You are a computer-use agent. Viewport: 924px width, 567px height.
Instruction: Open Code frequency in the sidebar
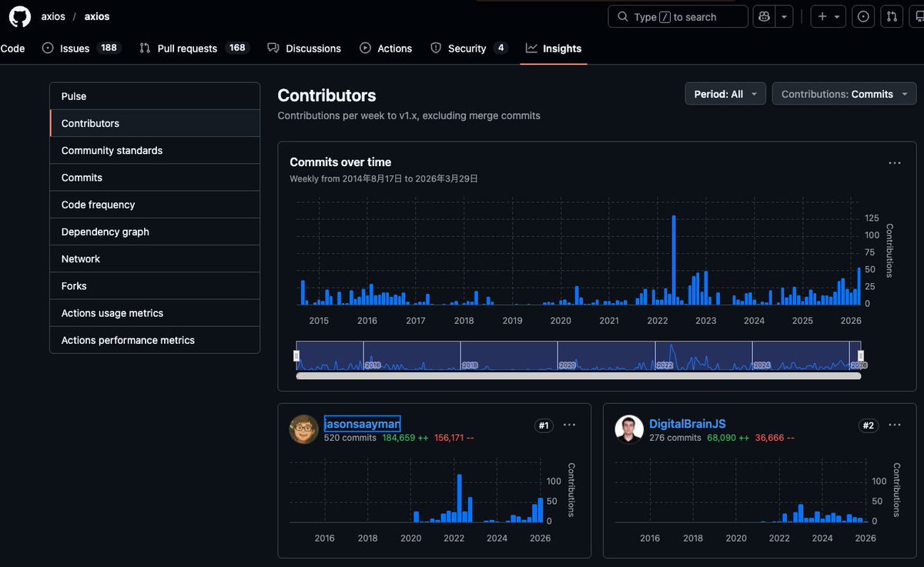(155, 205)
